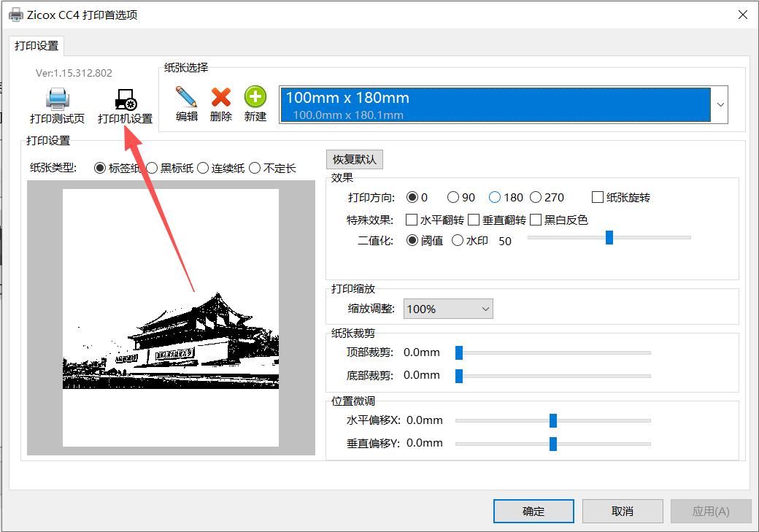Toggle black-white invert (黑白反色) checkbox
The width and height of the screenshot is (759, 532).
click(536, 220)
